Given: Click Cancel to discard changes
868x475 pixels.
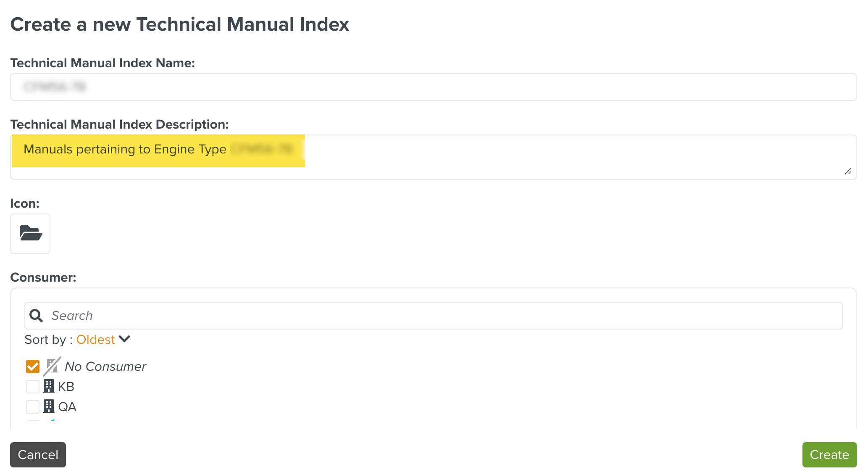Looking at the screenshot, I should click(x=38, y=454).
